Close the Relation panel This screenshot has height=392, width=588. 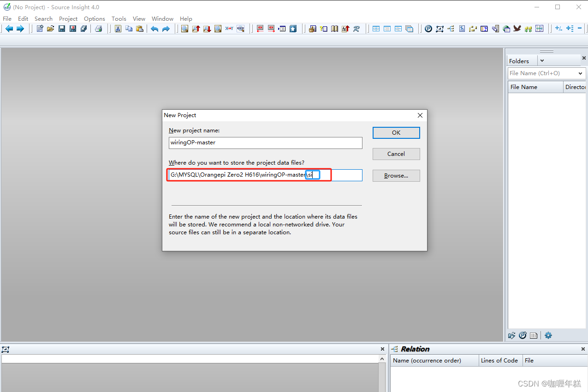tap(583, 349)
